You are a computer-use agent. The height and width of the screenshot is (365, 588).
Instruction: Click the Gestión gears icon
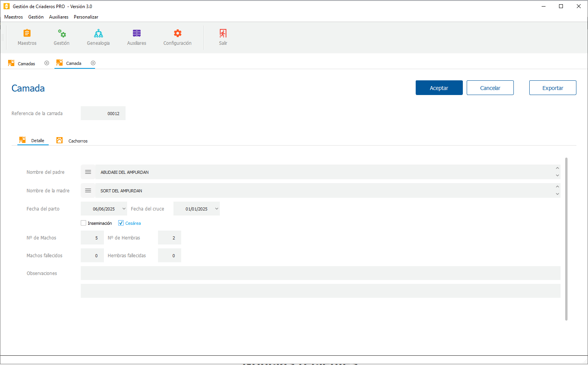[x=61, y=34]
